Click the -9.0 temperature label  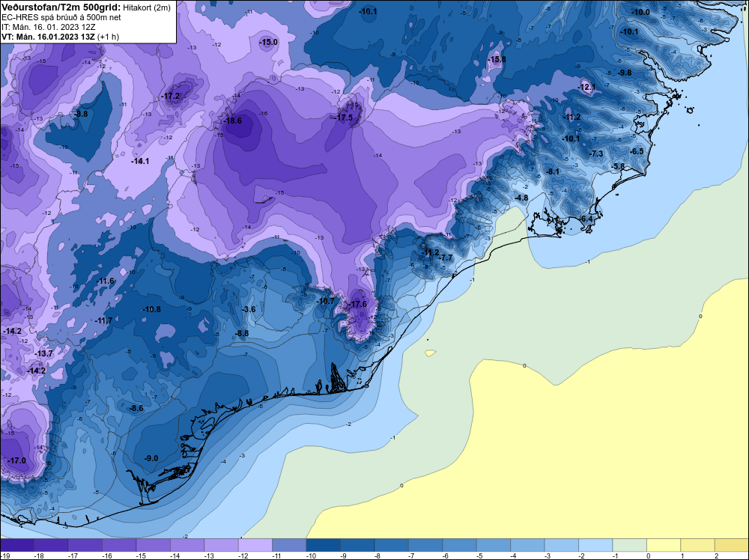click(x=151, y=458)
